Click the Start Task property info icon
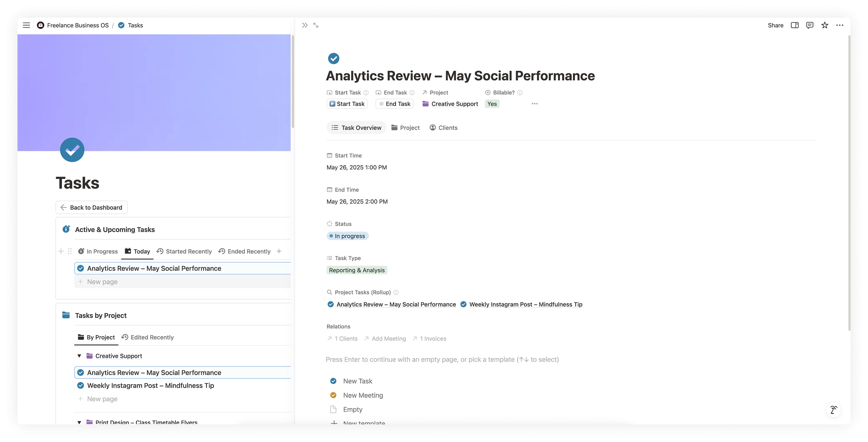Image resolution: width=868 pixels, height=442 pixels. pos(366,92)
